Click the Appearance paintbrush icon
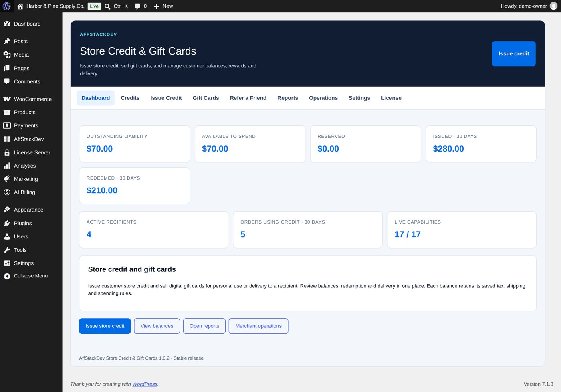The height and width of the screenshot is (392, 561). coord(7,210)
